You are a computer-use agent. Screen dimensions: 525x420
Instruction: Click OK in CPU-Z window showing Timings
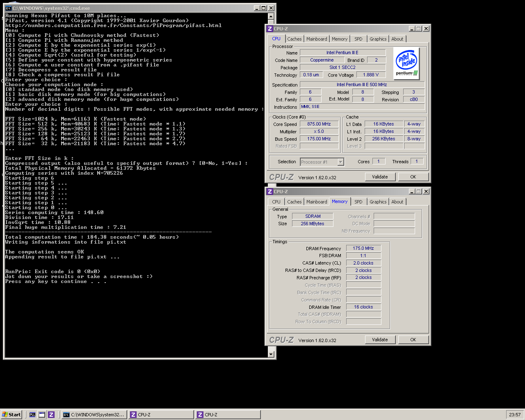coord(413,340)
